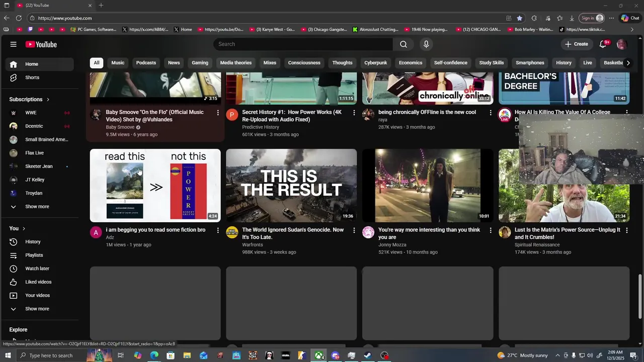Show more items under You
The width and height of the screenshot is (644, 362).
point(39,309)
